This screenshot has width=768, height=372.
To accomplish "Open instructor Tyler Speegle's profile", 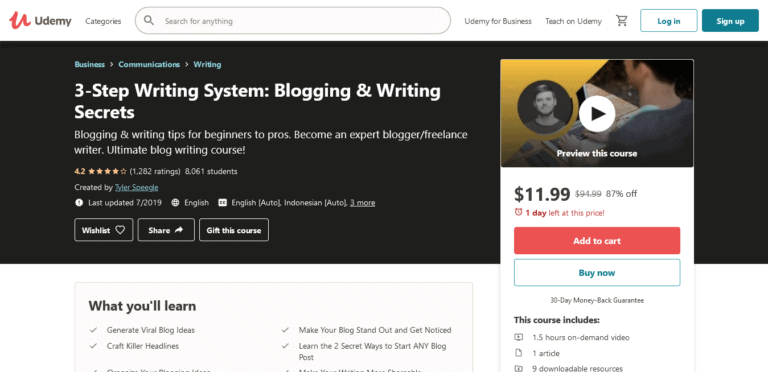I will (136, 187).
